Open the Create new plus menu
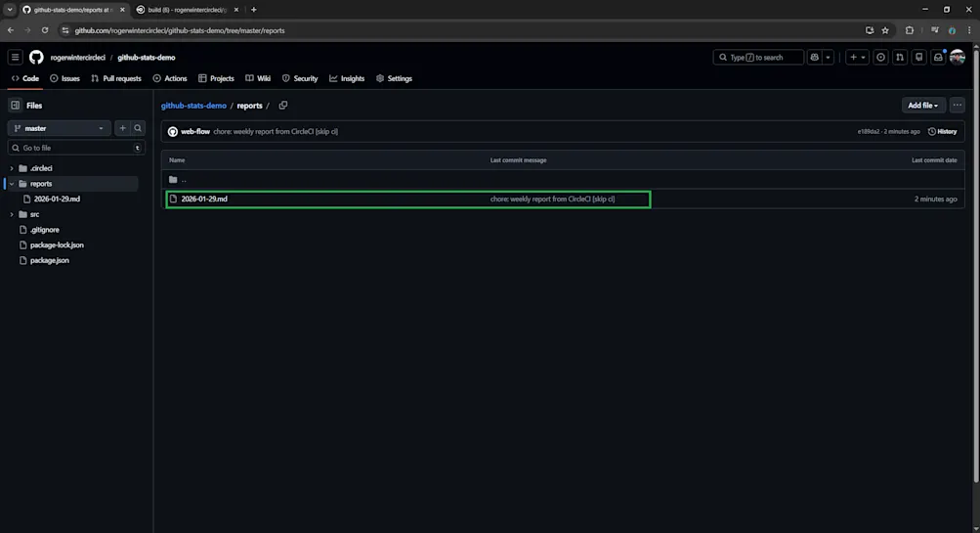This screenshot has height=533, width=980. [x=857, y=57]
